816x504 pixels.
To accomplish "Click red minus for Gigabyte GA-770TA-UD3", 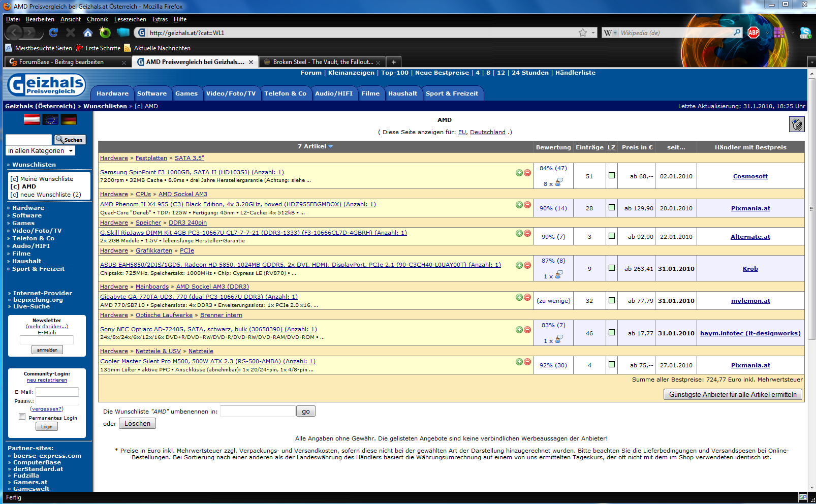I will [527, 297].
